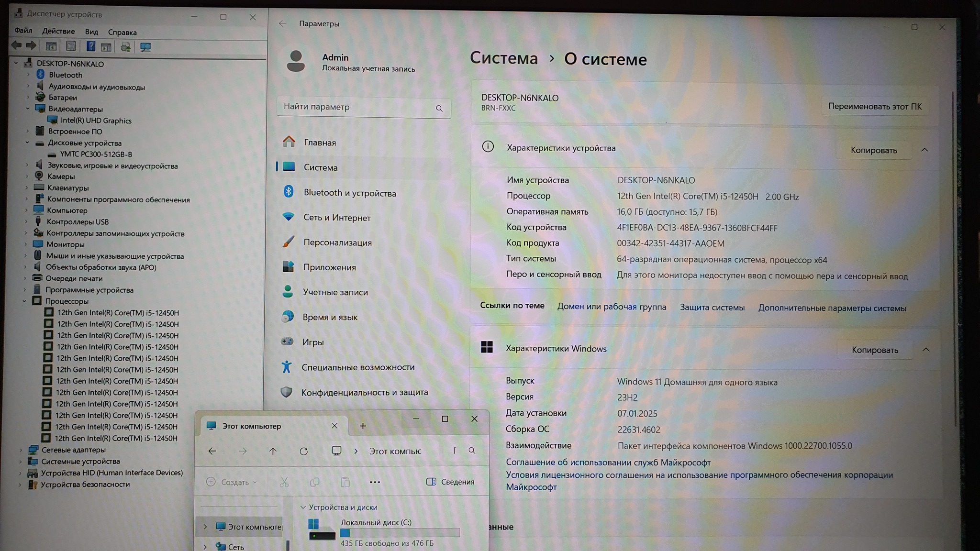
Task: Click the search icon in Explorer
Action: click(472, 451)
